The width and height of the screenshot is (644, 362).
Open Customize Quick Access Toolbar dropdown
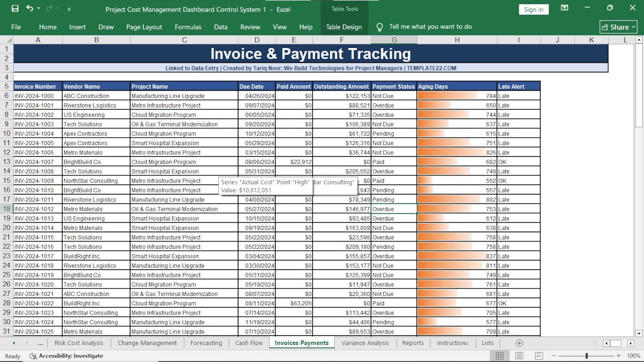coord(69,9)
